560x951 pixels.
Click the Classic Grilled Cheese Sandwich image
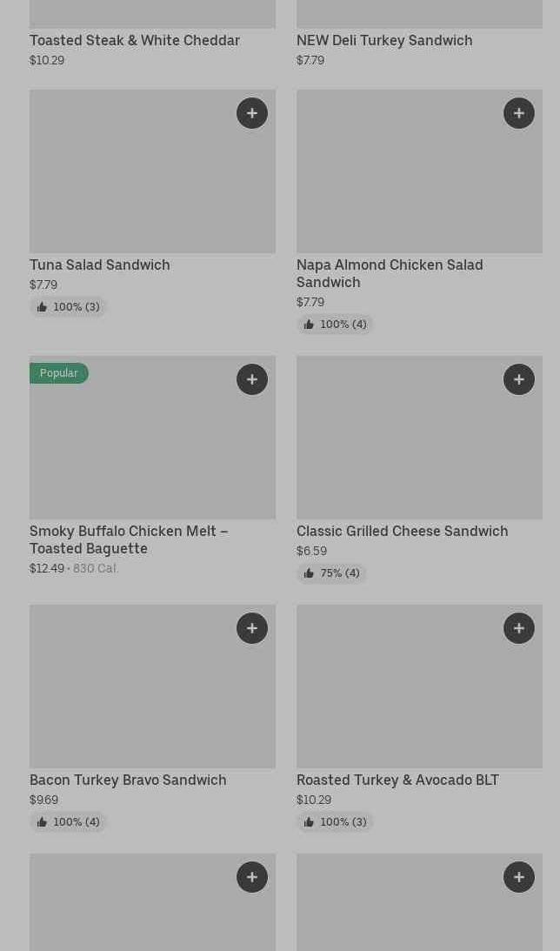pos(419,444)
